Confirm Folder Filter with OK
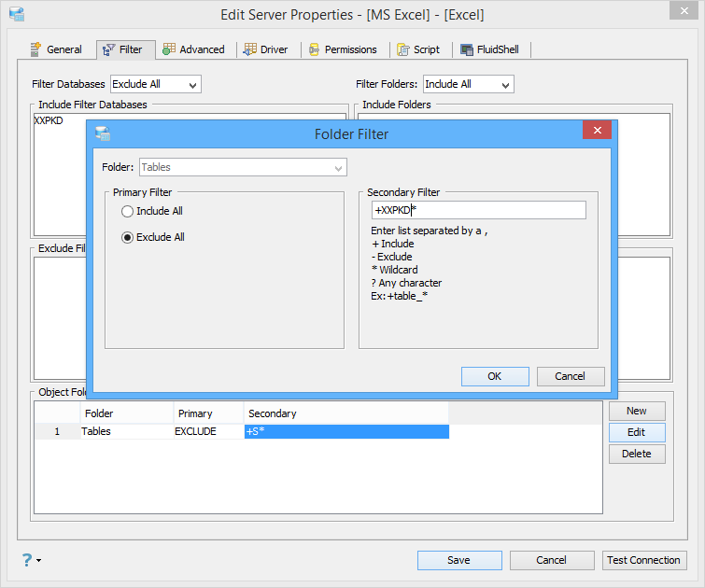Viewport: 705px width, 588px height. pos(495,376)
